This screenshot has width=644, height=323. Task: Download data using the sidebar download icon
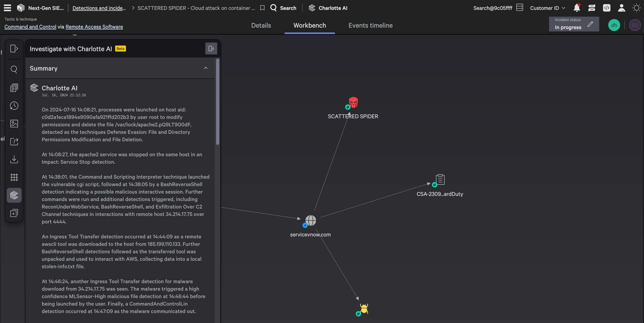(14, 159)
